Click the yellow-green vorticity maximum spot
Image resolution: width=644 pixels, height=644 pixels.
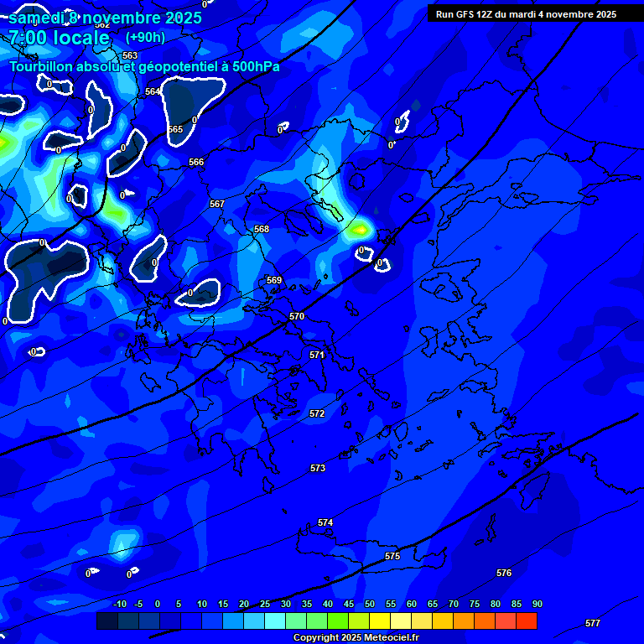360,228
